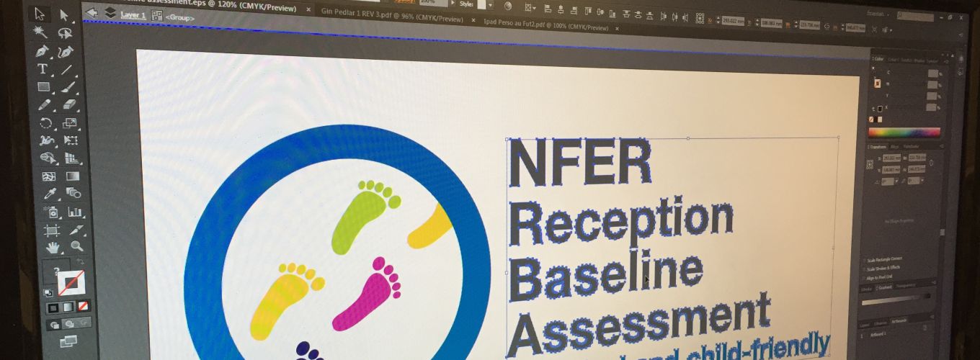Select the Curvature tool
The width and height of the screenshot is (980, 360).
tap(66, 52)
